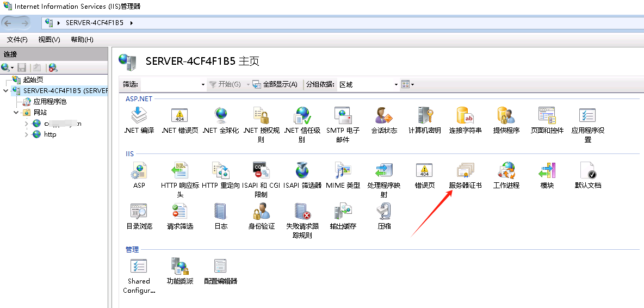Open the 功能委派 feature icon
This screenshot has width=644, height=308.
[179, 266]
